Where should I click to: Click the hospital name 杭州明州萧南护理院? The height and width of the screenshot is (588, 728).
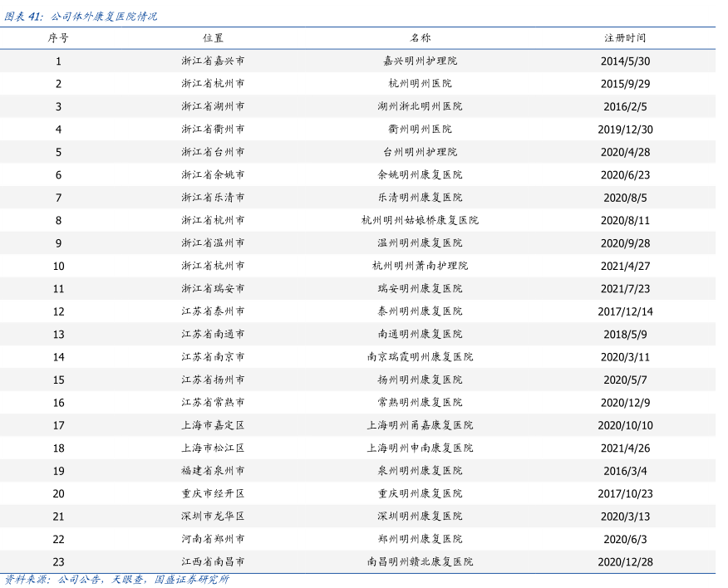click(421, 266)
